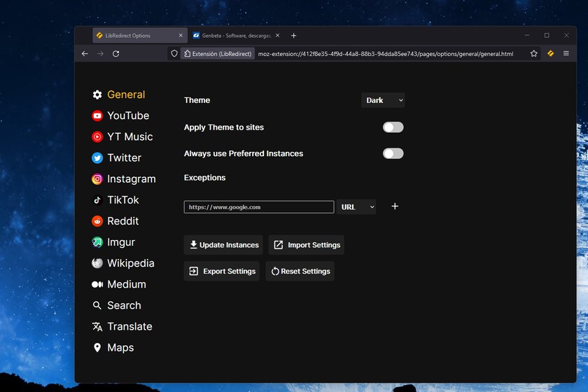Select the Medium icon
The image size is (588, 392).
tap(97, 284)
